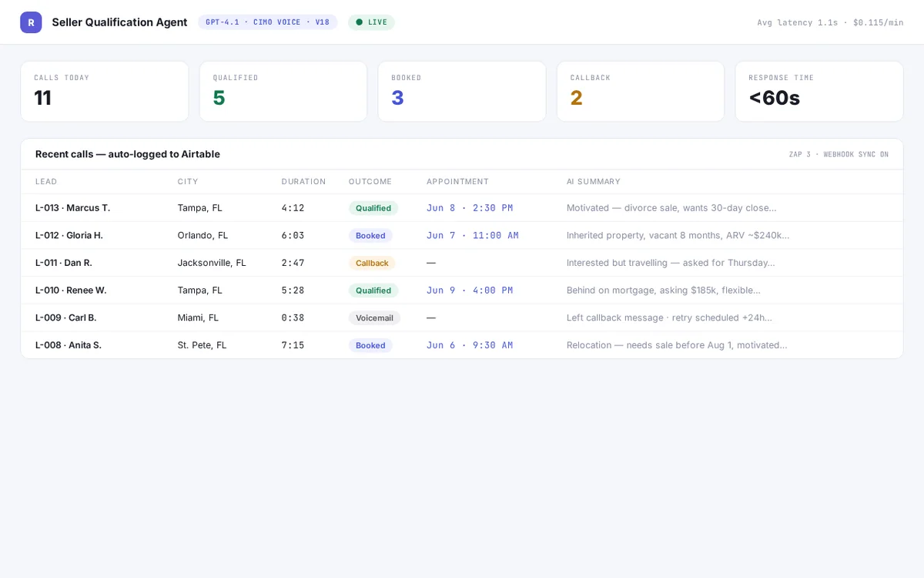Click Booked badge in Anita S. row
This screenshot has height=578, width=924.
(370, 345)
